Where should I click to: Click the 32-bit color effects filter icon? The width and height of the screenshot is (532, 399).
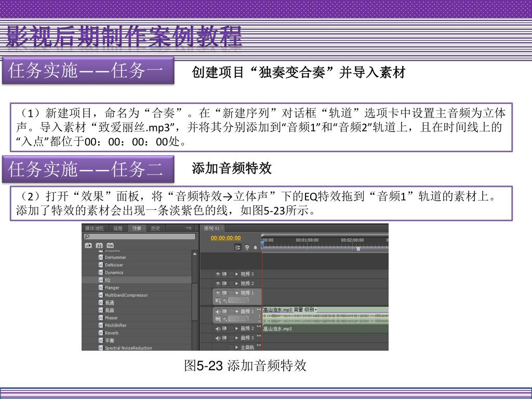click(x=99, y=245)
